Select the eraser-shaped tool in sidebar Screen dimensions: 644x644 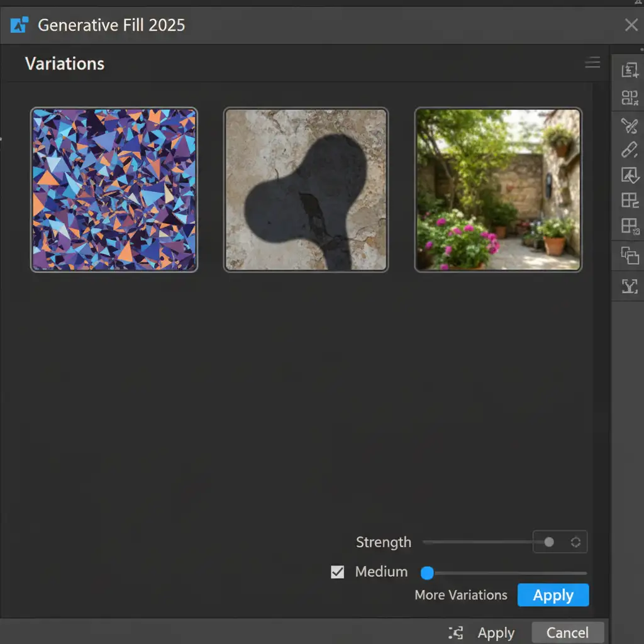[629, 150]
